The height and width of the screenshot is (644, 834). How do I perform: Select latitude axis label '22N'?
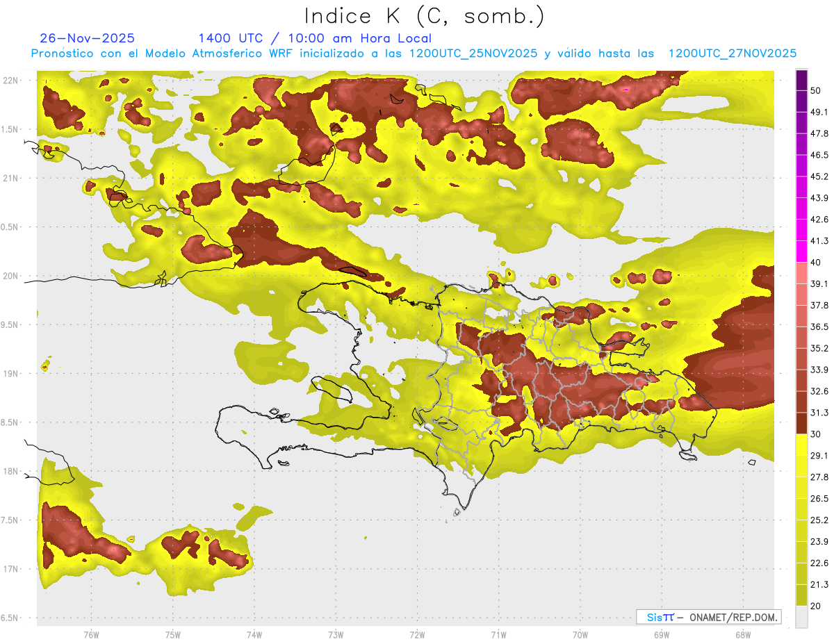[11, 81]
